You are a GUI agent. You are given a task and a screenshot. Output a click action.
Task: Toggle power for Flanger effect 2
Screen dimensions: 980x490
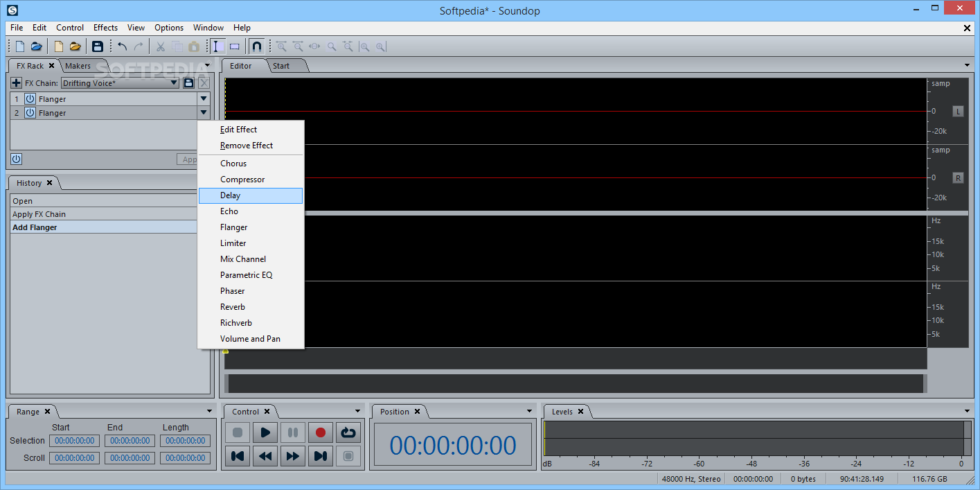(x=30, y=113)
